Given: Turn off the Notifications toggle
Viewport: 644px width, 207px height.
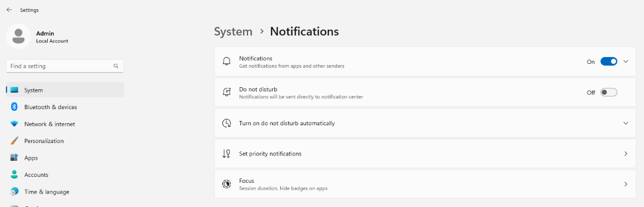Looking at the screenshot, I should [x=609, y=61].
